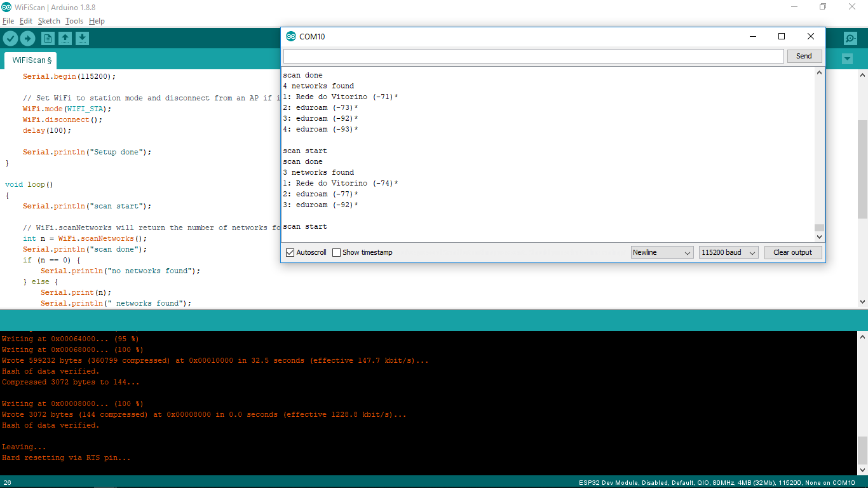
Task: Click the Arduino logo in the main title bar
Action: coord(6,6)
